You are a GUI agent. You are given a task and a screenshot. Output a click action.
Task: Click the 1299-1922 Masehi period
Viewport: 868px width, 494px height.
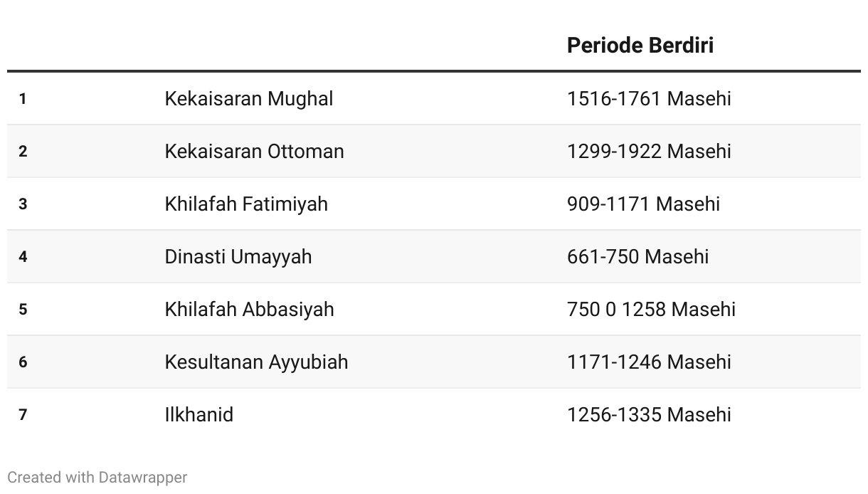(x=649, y=151)
